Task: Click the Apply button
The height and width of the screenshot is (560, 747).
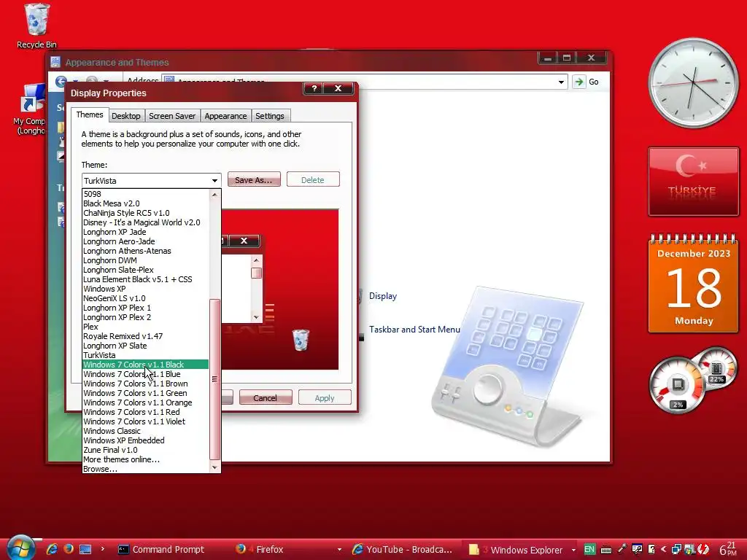Action: point(325,397)
